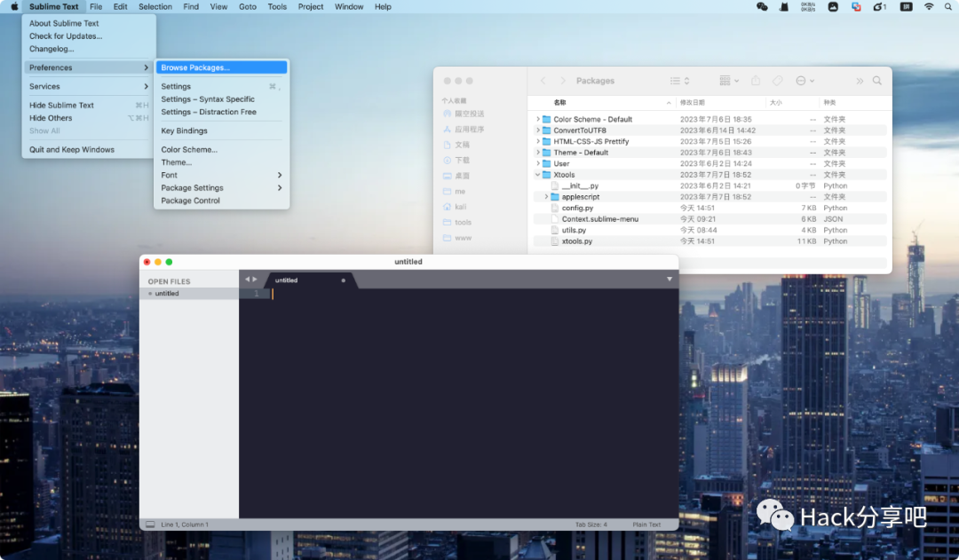
Task: Choose Theme... in Preferences submenu
Action: [x=221, y=162]
